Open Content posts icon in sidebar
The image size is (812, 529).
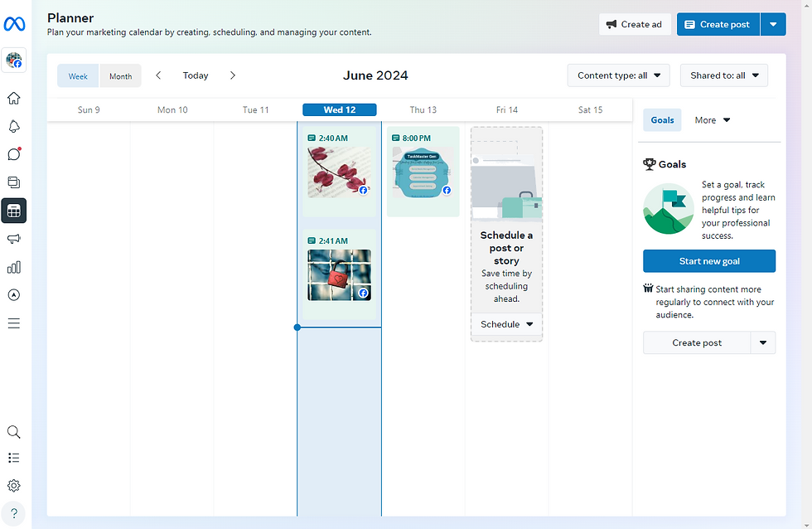14,182
